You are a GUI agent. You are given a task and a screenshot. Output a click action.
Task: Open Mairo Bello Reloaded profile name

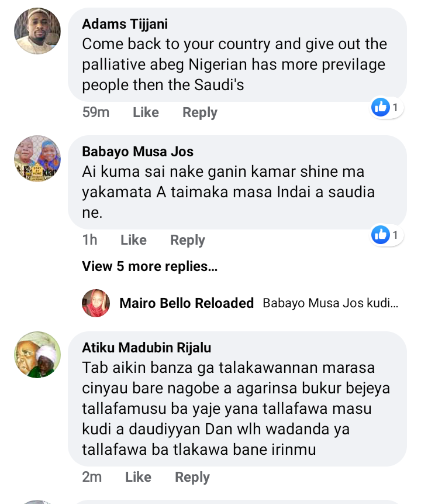(186, 303)
